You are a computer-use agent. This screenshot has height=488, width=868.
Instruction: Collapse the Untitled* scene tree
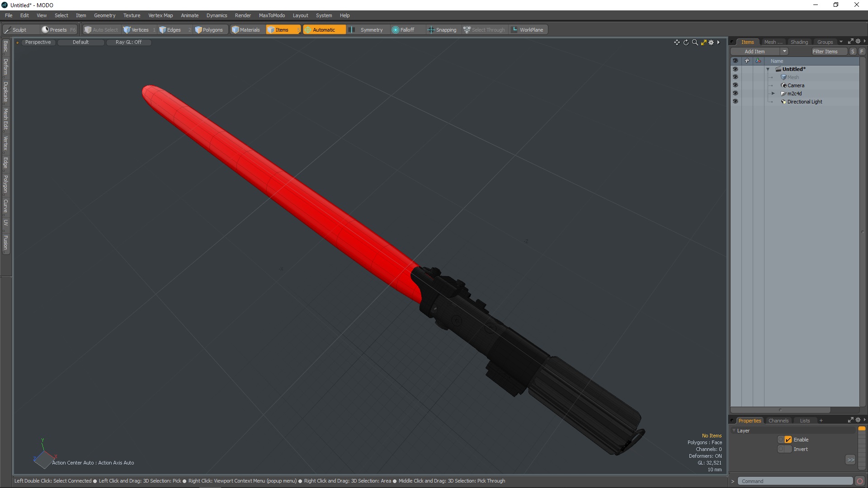[768, 69]
